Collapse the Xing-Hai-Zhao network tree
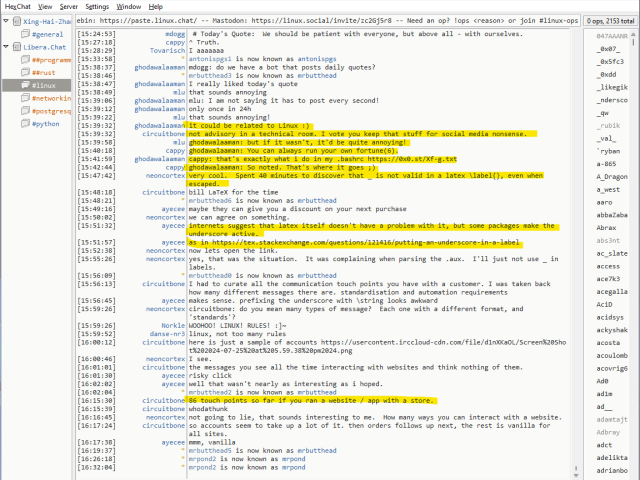 (x=6, y=21)
